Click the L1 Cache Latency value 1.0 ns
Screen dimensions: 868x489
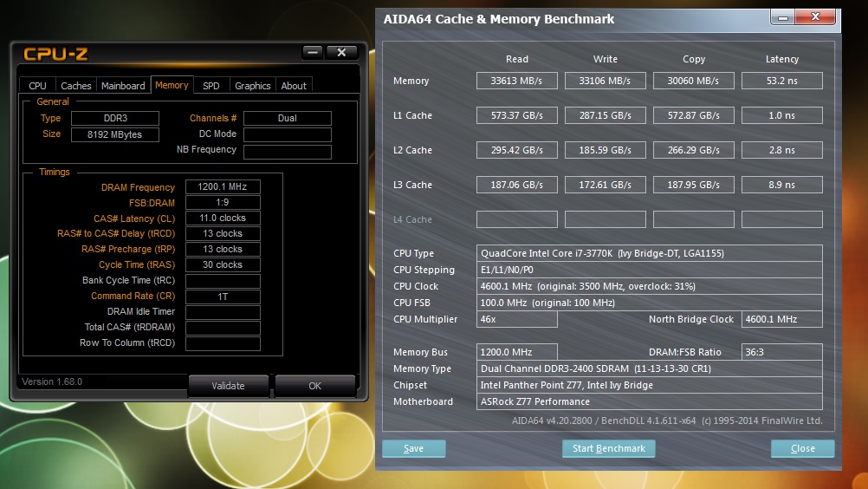click(781, 115)
